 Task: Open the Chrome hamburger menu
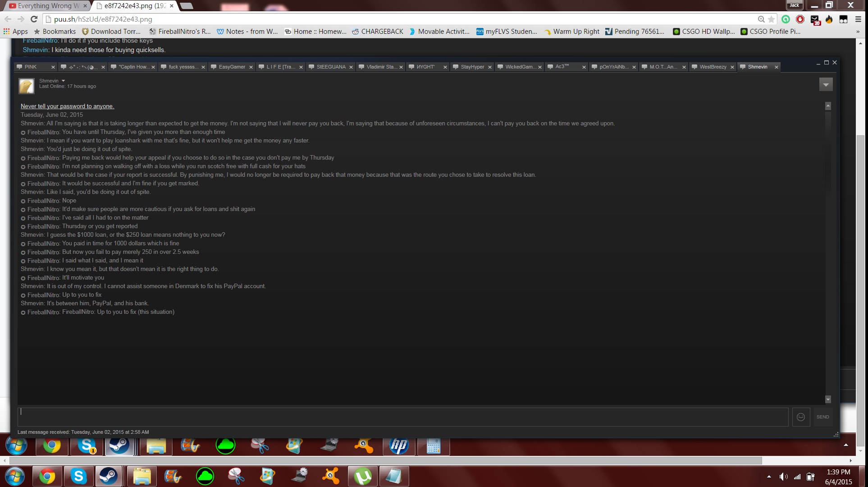pyautogui.click(x=858, y=19)
